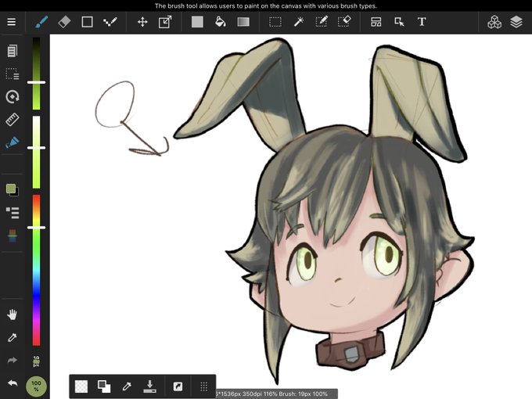532x399 pixels.
Task: Select the rectangular selection tool
Action: point(275,22)
